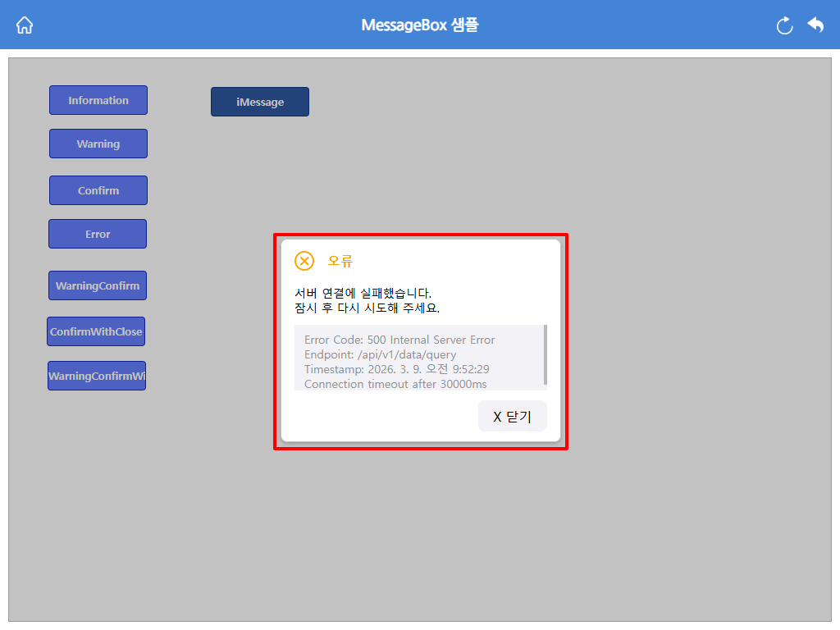Screen dimensions: 840x630
Task: Click the truncated WarningConfirmWi button
Action: (x=97, y=376)
